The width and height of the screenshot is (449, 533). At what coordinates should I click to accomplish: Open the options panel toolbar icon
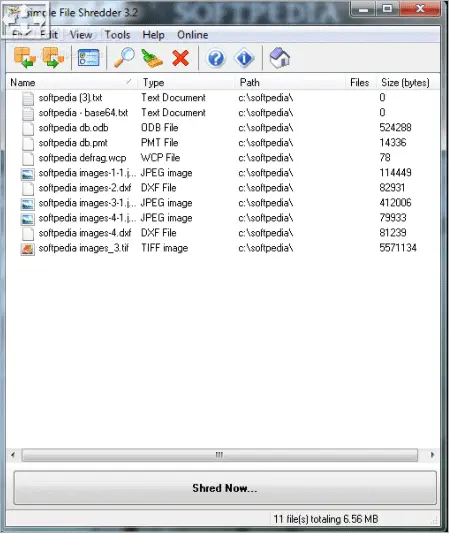click(x=89, y=58)
